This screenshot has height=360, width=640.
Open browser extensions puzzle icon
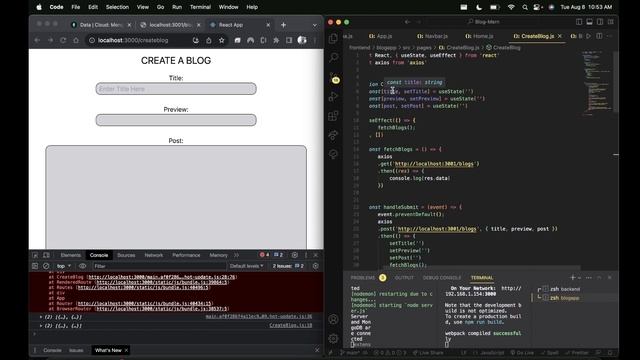[x=276, y=40]
